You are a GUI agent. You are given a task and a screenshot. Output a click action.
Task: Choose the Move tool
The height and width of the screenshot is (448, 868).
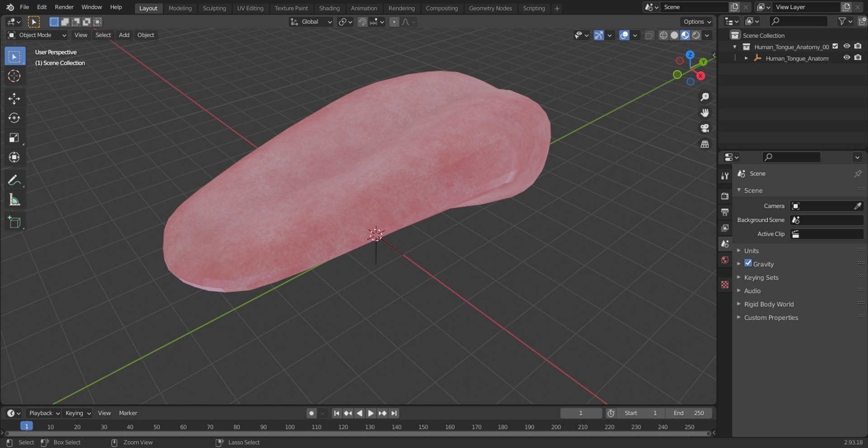click(x=14, y=99)
